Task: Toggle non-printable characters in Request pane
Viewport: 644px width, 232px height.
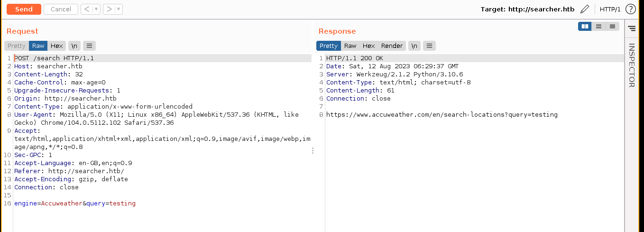Action: 74,46
